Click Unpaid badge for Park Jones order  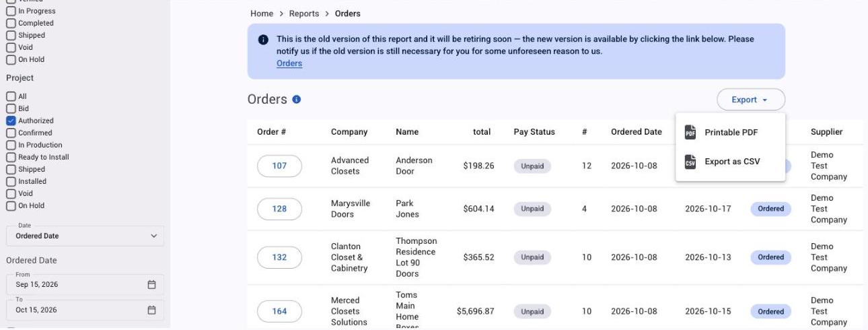(532, 209)
